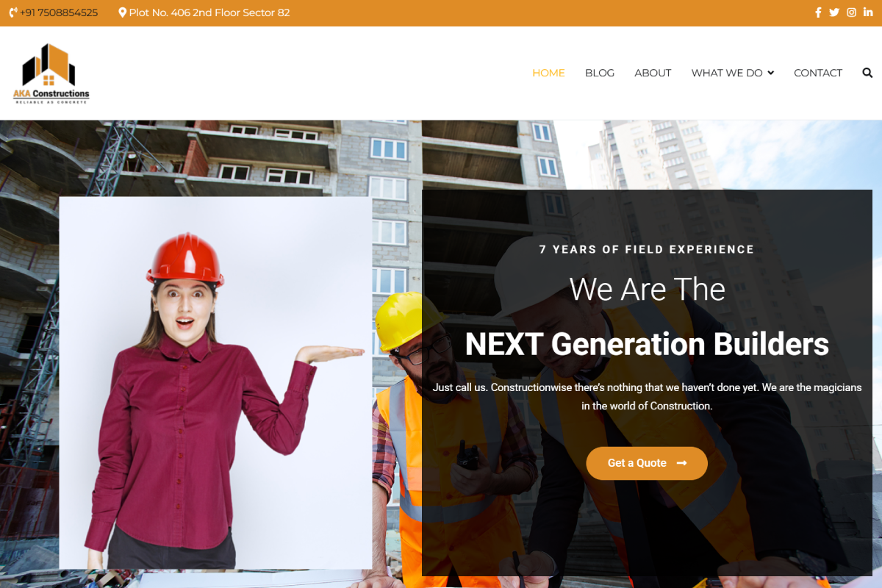Click the NEXT Generation Builders heading
This screenshot has width=882, height=588.
click(647, 344)
